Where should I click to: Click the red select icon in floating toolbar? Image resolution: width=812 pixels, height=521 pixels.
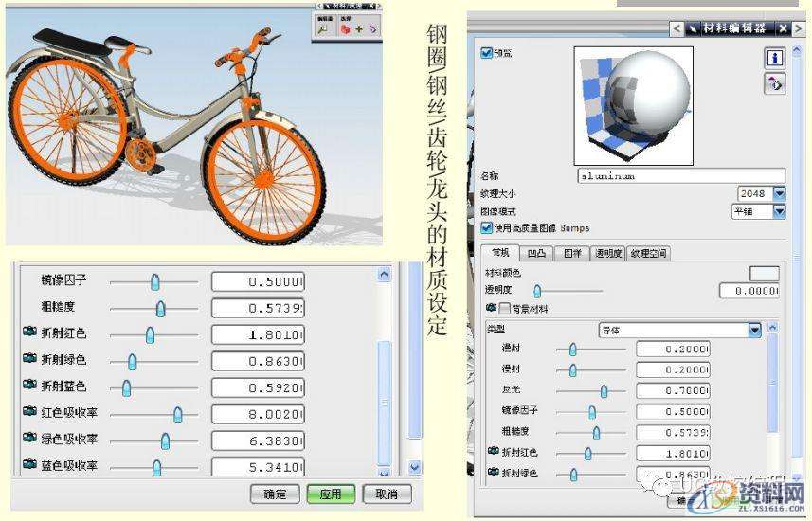346,29
